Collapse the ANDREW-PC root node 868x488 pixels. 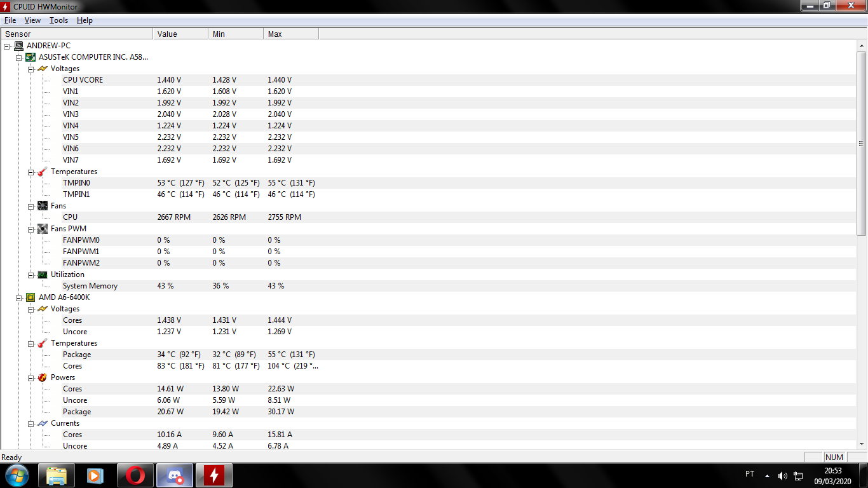point(7,46)
